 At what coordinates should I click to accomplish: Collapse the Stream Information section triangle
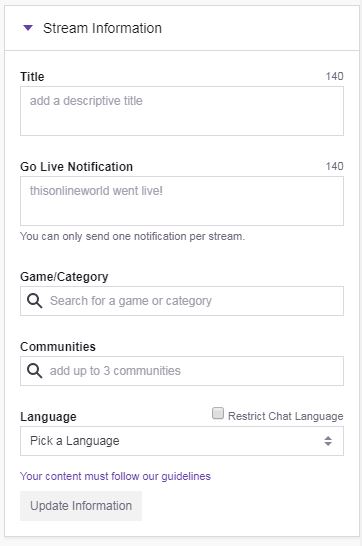(28, 28)
